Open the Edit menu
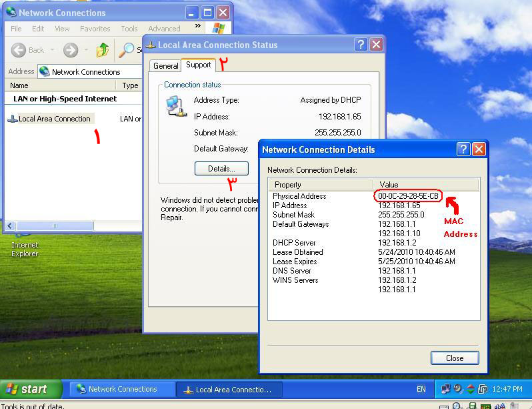 (38, 29)
